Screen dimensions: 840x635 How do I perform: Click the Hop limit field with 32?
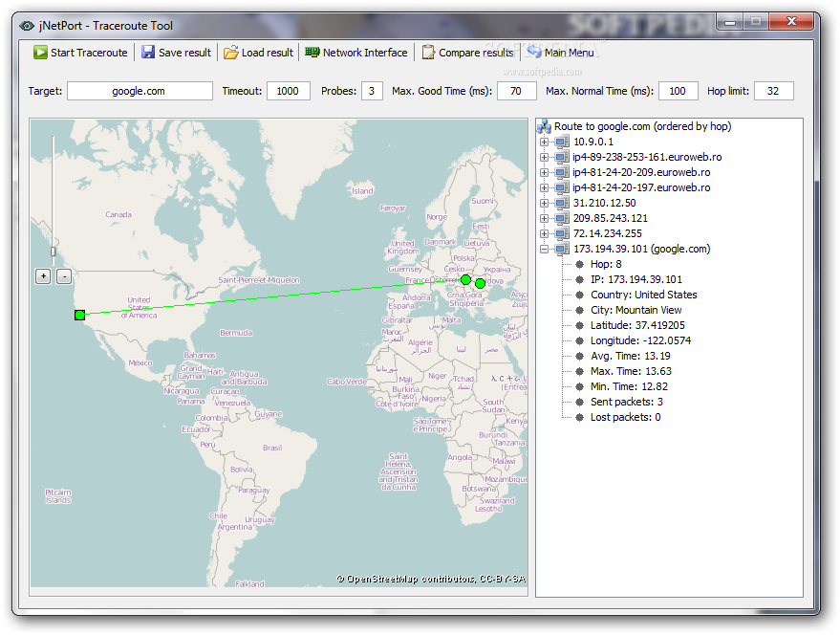click(x=773, y=91)
